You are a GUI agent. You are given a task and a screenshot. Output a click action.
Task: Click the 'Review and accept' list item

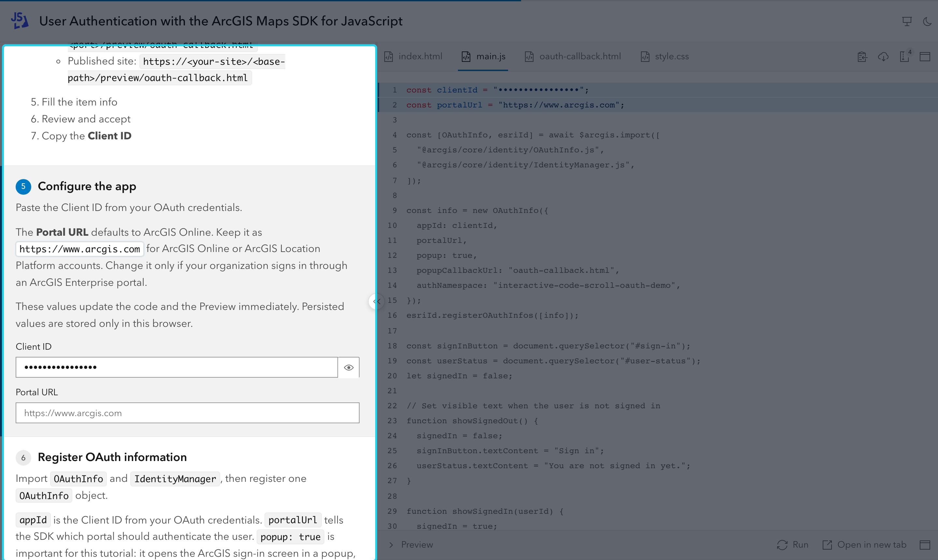(86, 119)
